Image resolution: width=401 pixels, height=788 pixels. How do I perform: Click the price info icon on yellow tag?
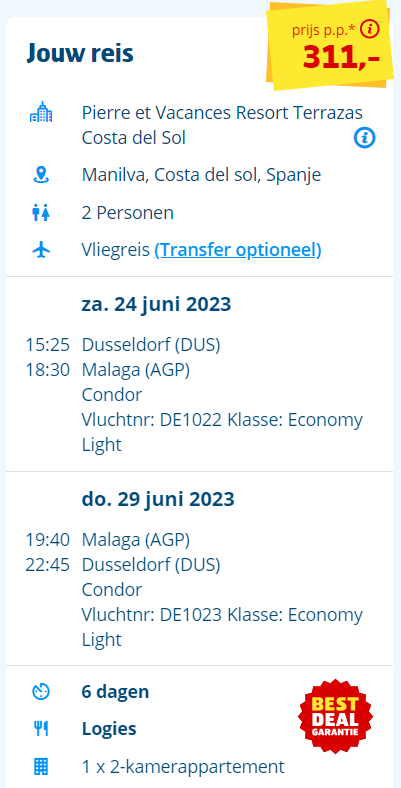370,30
